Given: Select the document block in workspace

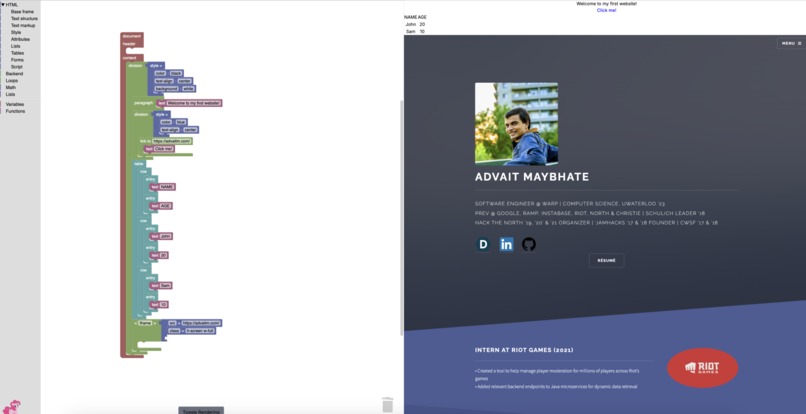Looking at the screenshot, I should tap(132, 36).
